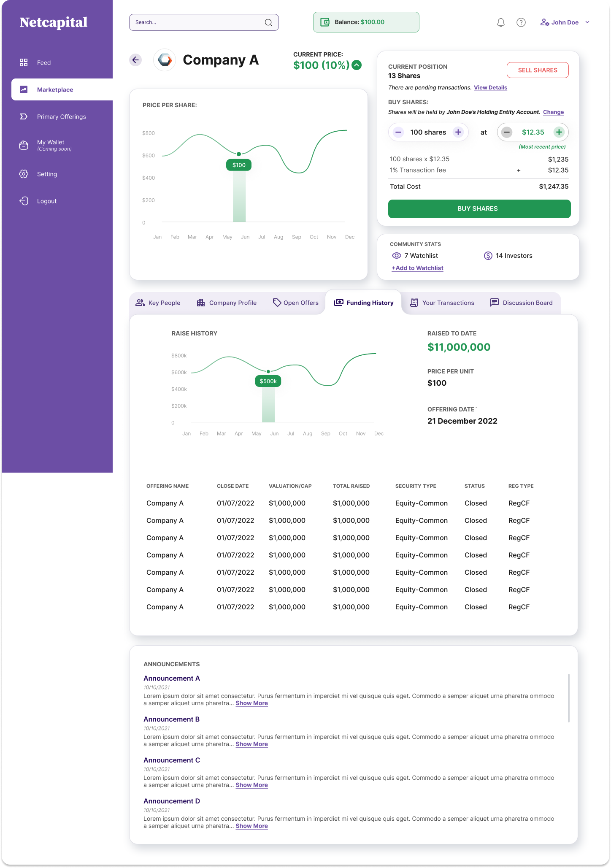Viewport: 611px width, 868px height.
Task: Show more of Announcement B
Action: pyautogui.click(x=251, y=744)
